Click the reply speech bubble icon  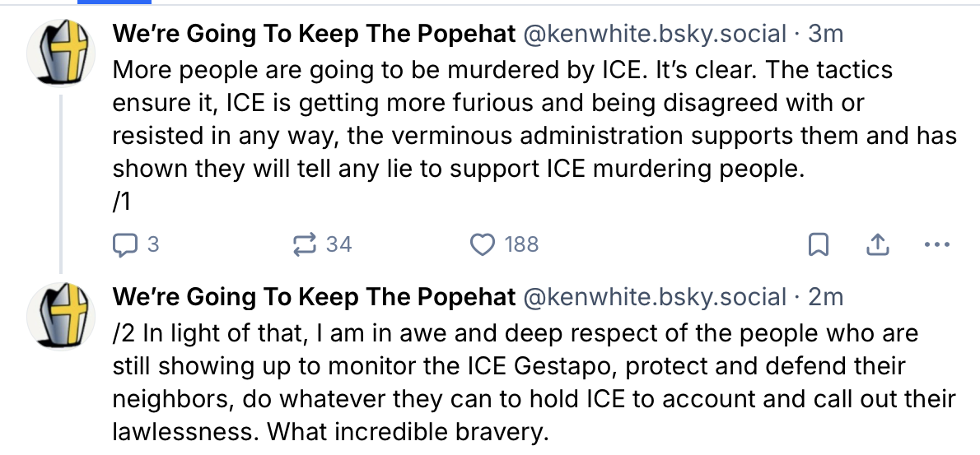pos(123,244)
